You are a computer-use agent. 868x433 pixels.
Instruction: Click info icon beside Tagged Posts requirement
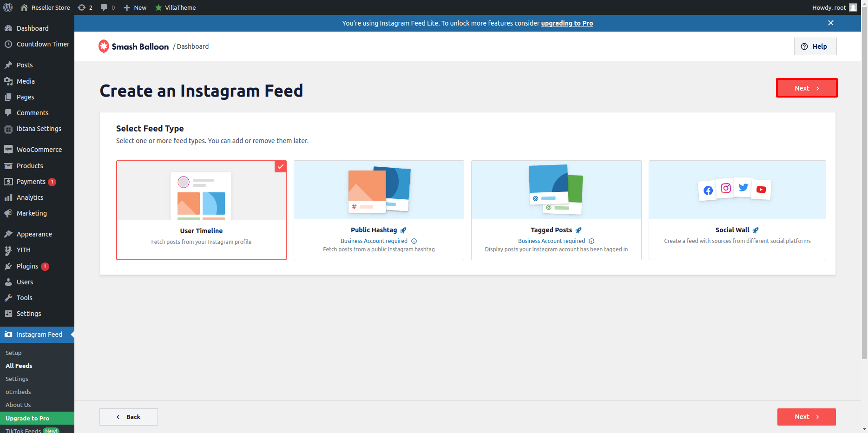pyautogui.click(x=592, y=241)
